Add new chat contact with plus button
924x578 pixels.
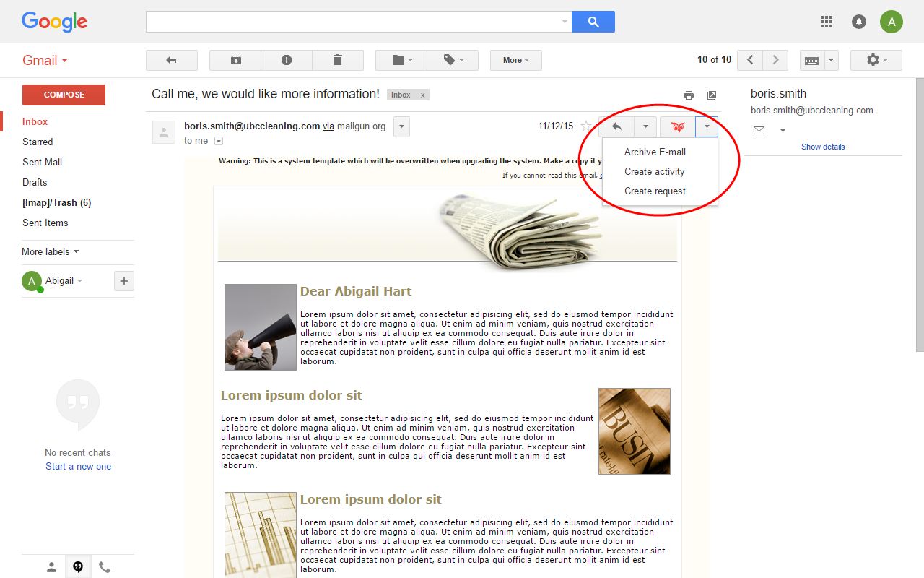point(124,281)
